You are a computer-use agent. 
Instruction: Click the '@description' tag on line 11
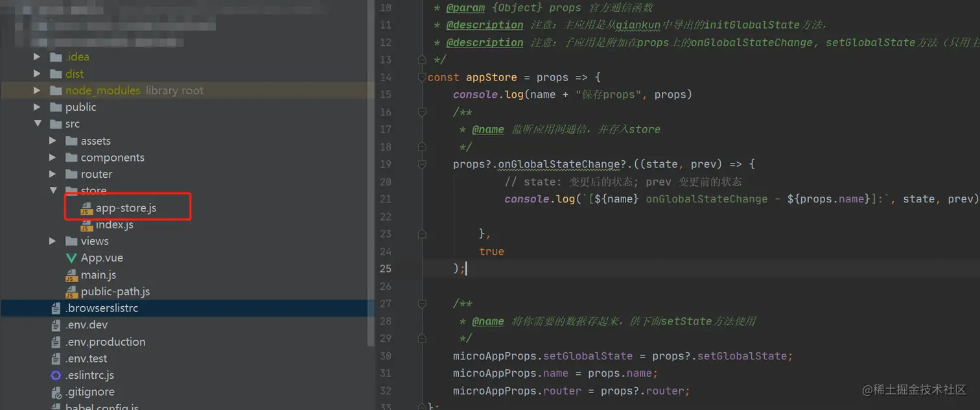485,25
